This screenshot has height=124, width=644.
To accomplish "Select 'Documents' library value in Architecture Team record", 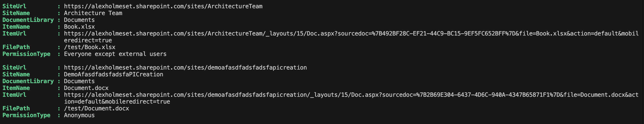I will pyautogui.click(x=79, y=20).
